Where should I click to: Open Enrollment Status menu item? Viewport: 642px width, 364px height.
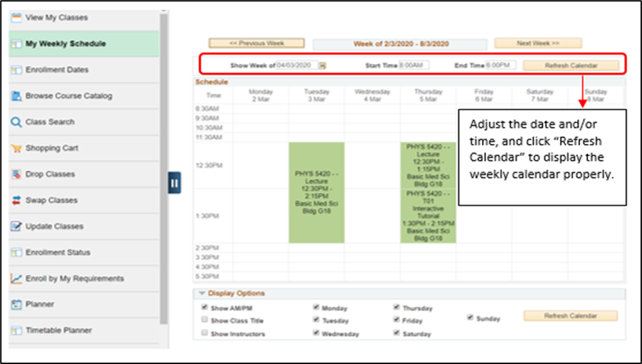pos(84,253)
